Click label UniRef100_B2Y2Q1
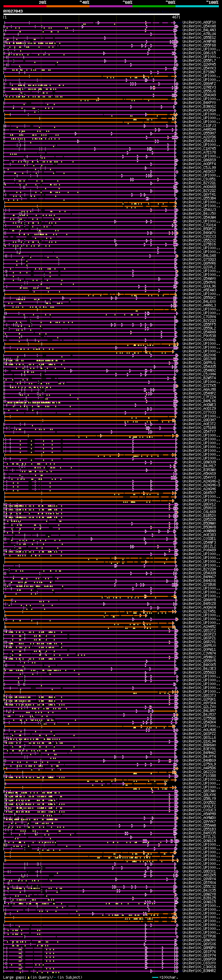The image size is (222, 980). [199, 183]
